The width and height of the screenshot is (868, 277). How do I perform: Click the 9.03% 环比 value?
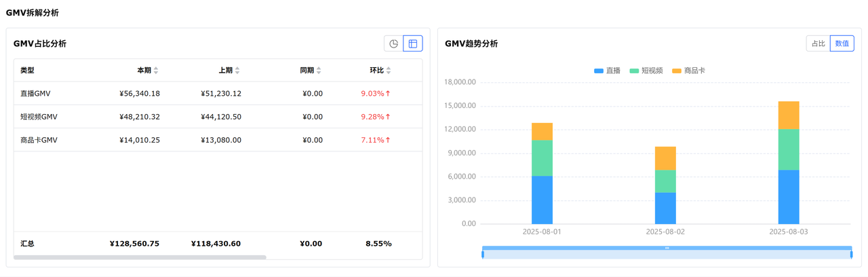click(x=376, y=94)
